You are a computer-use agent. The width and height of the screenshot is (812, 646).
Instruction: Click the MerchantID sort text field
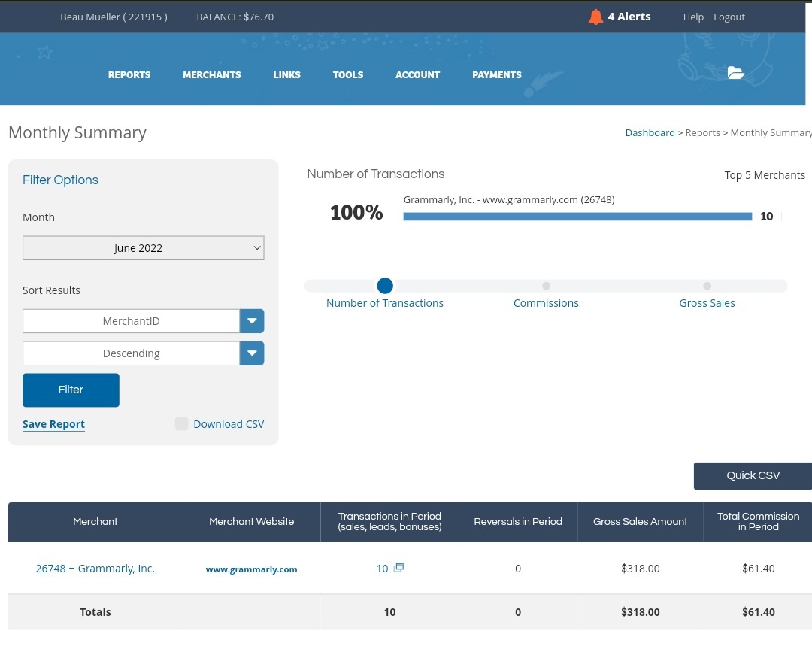click(x=131, y=321)
